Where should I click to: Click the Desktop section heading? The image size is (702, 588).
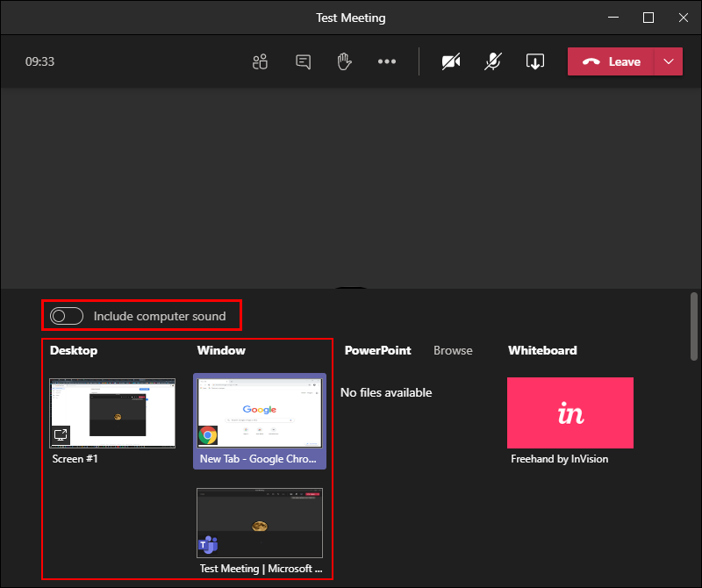pyautogui.click(x=74, y=350)
